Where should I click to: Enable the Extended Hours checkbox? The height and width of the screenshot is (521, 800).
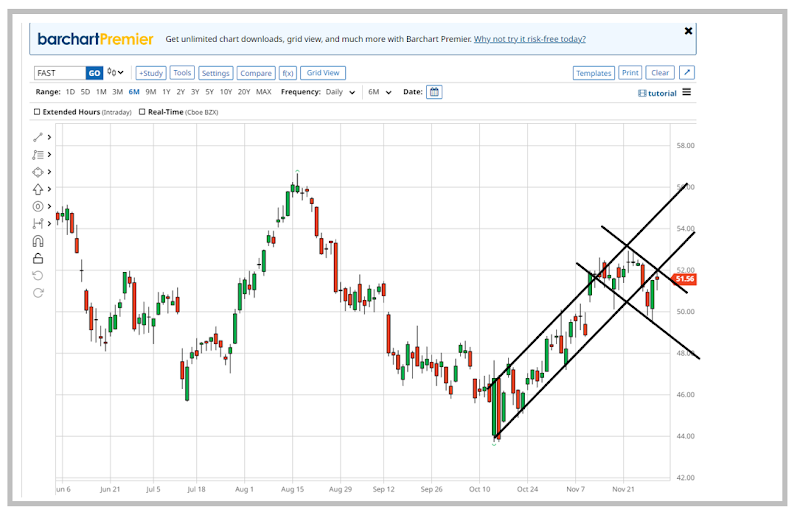point(37,112)
